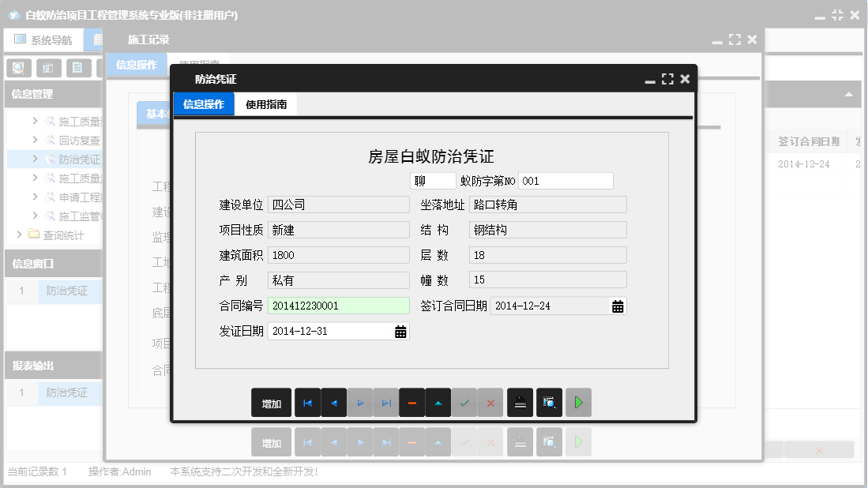Go to the previous record
Screen dimensions: 868x488
click(x=333, y=402)
